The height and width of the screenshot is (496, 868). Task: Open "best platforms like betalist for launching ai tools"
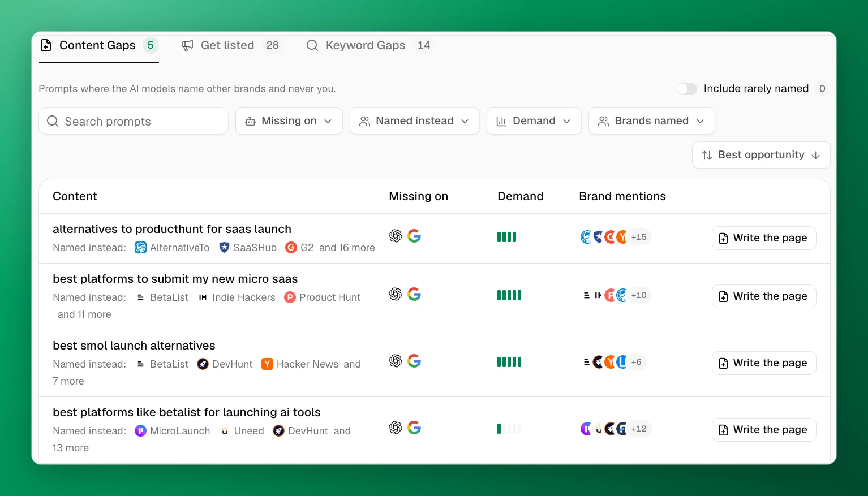click(187, 412)
